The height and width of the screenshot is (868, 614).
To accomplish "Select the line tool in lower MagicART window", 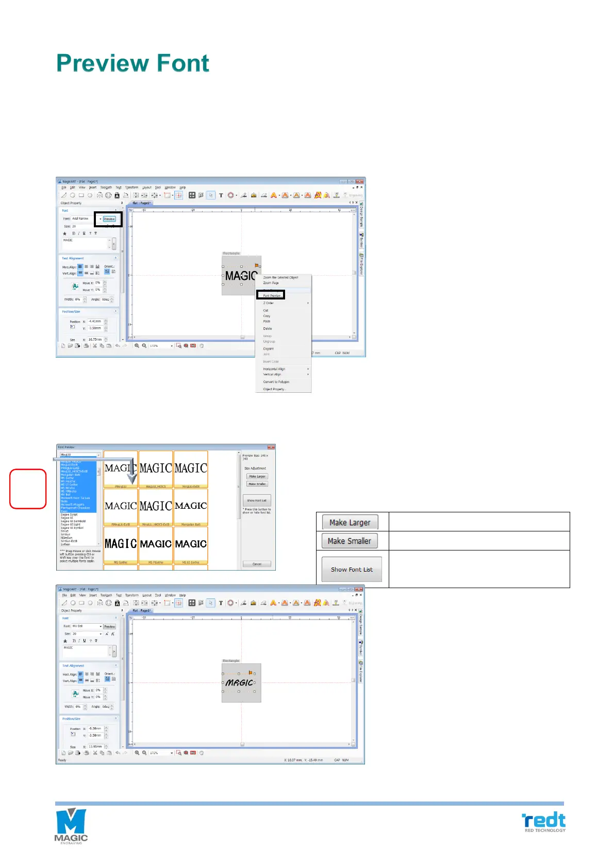I will 64,603.
